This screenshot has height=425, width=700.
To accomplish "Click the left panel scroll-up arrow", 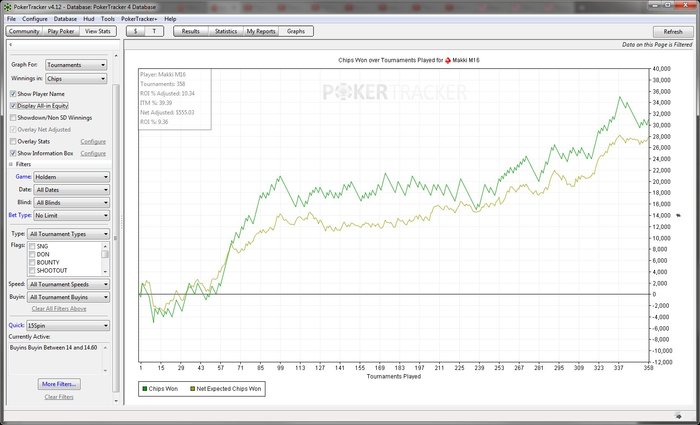I will (x=116, y=56).
